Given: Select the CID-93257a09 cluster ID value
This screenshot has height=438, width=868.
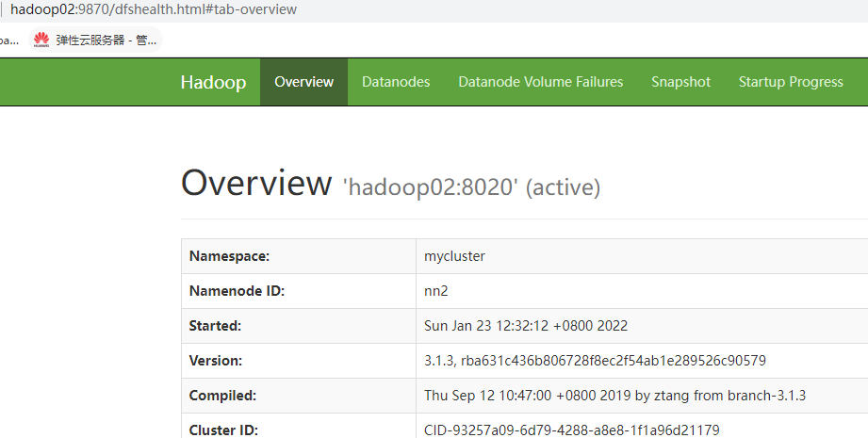Looking at the screenshot, I should pos(572,430).
